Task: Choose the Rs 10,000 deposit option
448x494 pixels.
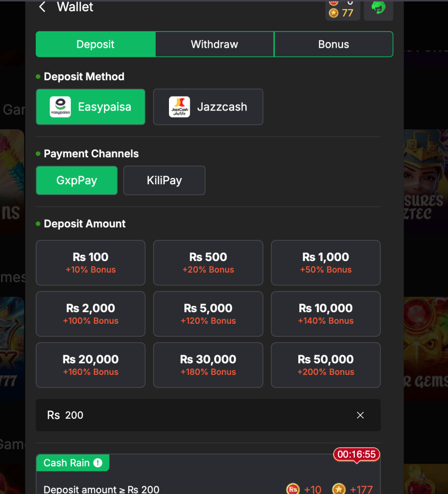Action: pyautogui.click(x=325, y=314)
